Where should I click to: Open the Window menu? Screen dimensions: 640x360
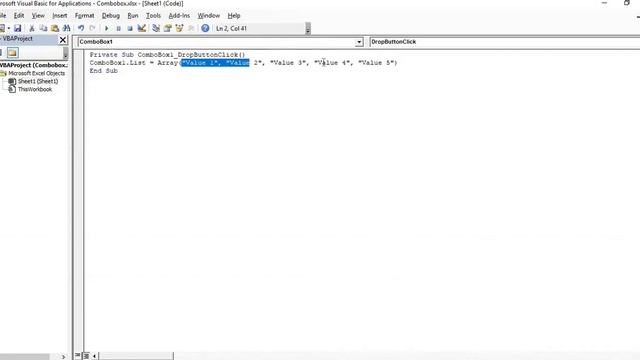(x=209, y=16)
